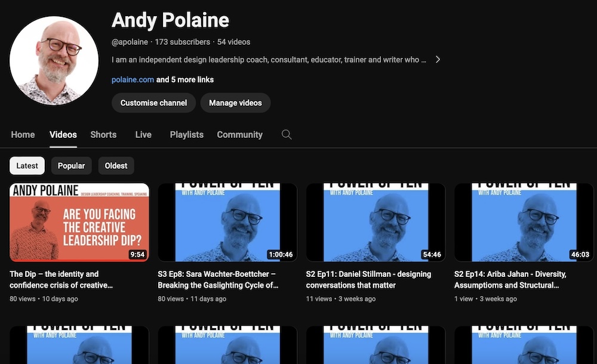
Task: Go to the Playlists tab
Action: point(186,135)
